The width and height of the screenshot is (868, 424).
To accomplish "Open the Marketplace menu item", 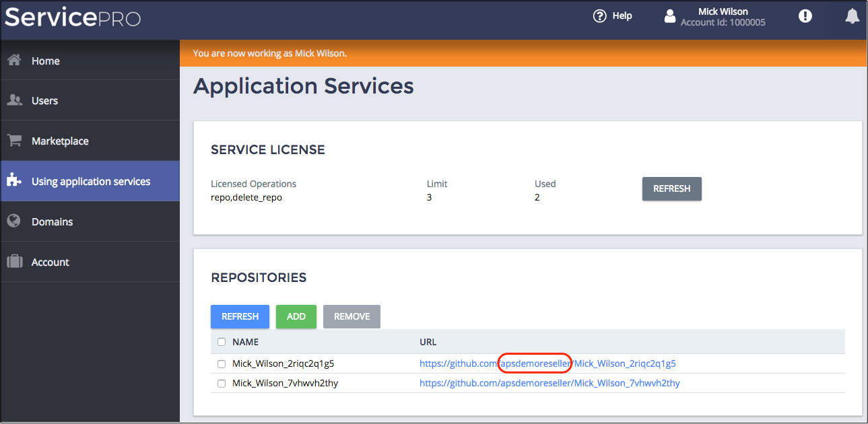I will [60, 141].
